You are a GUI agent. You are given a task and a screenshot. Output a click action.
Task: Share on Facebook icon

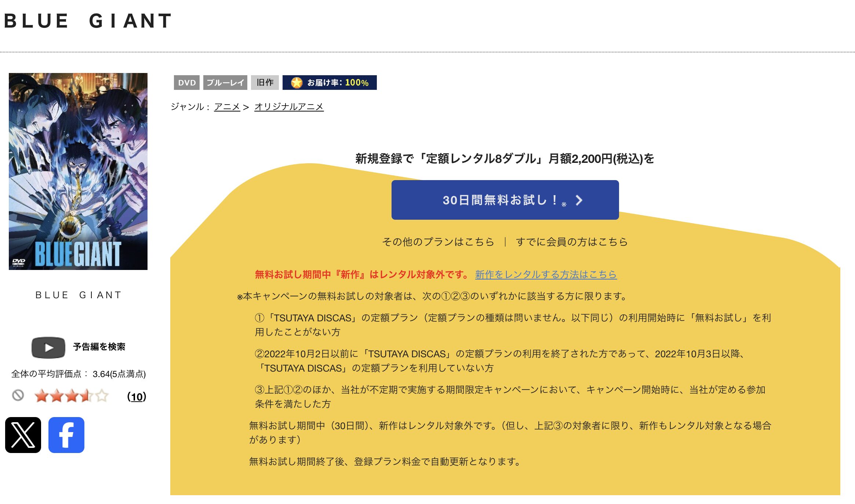click(x=66, y=435)
